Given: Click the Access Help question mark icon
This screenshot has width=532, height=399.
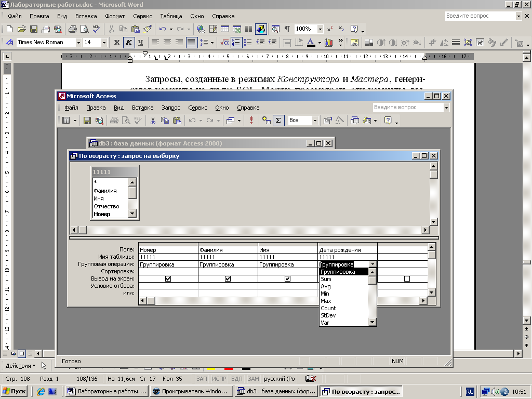Looking at the screenshot, I should click(388, 121).
